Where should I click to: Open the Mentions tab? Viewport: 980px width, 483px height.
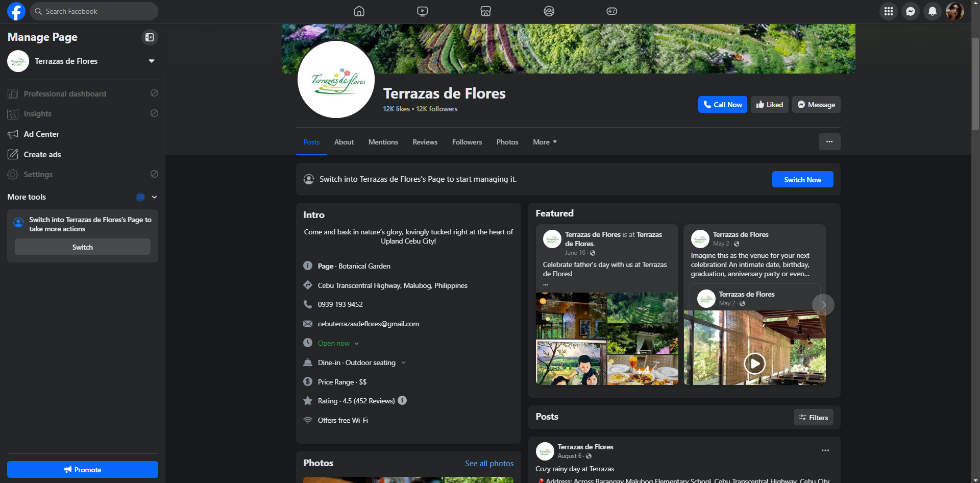click(383, 142)
